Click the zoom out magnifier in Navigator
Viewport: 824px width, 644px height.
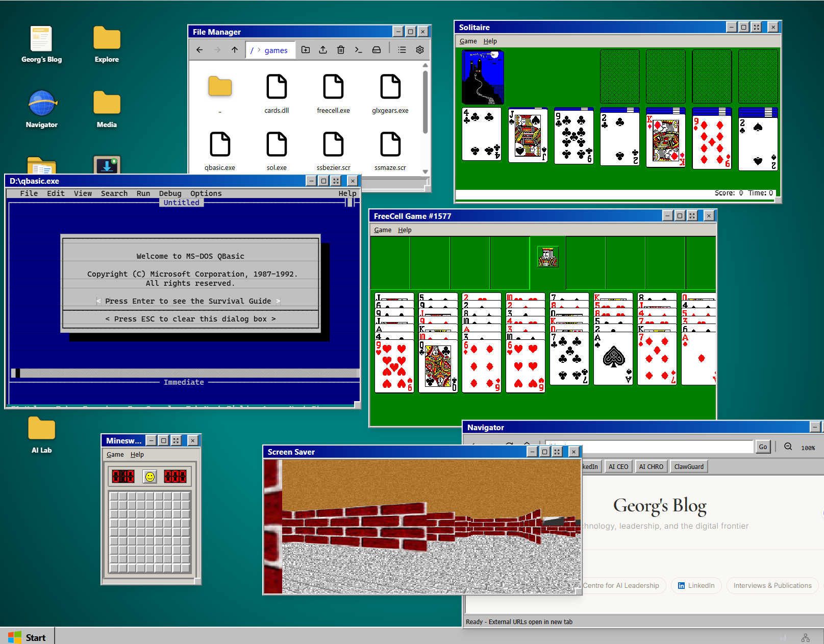pos(788,447)
